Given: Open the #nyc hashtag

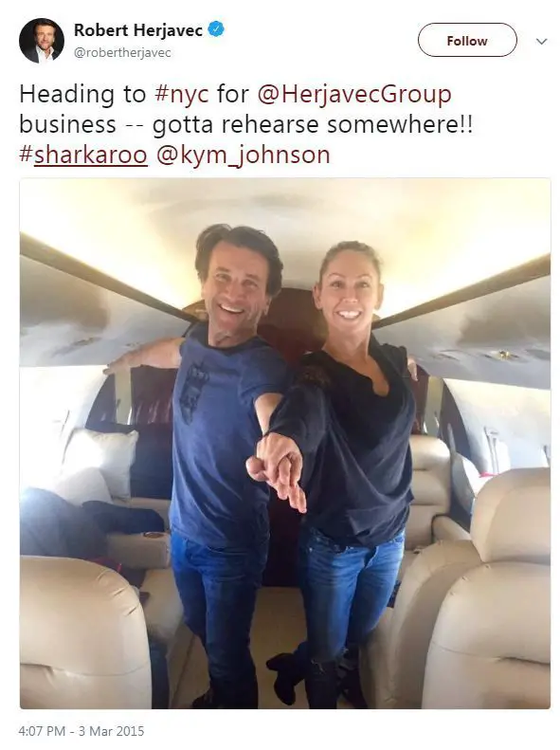Looking at the screenshot, I should tap(182, 94).
